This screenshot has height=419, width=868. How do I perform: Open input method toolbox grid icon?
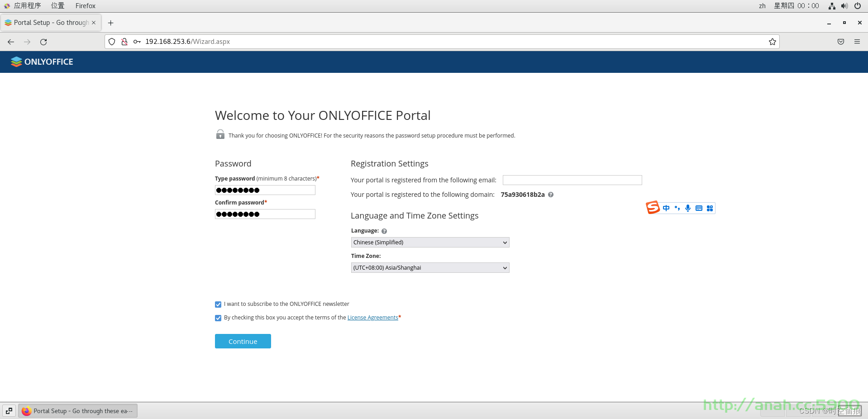click(x=710, y=208)
